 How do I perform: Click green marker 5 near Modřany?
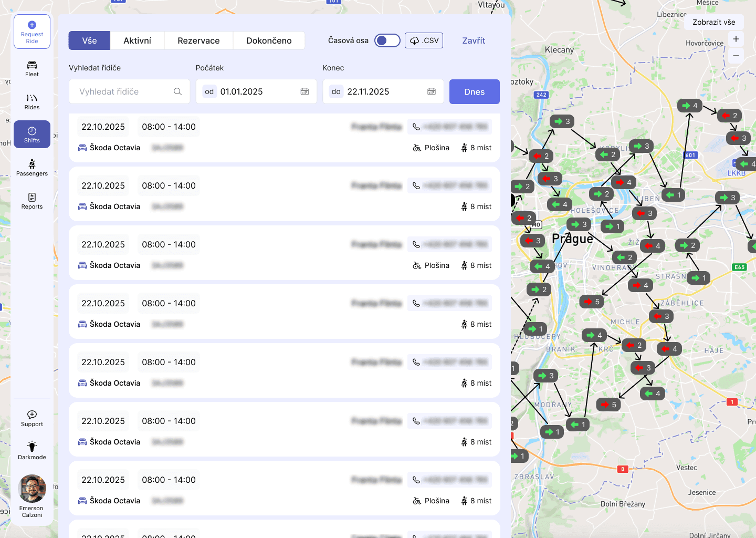[x=609, y=405]
